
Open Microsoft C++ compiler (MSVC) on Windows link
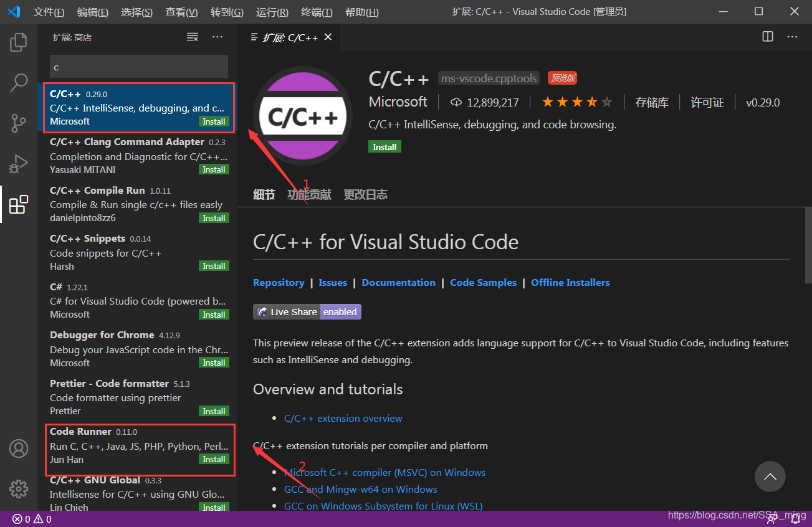(385, 472)
